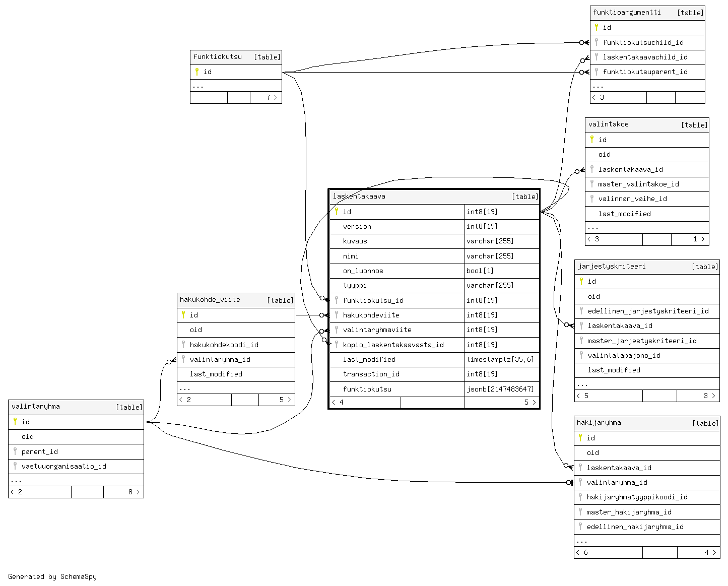This screenshot has width=728, height=586.
Task: Click key icon beside edellinen_jarjestyskriteeri_id
Action: point(581,311)
